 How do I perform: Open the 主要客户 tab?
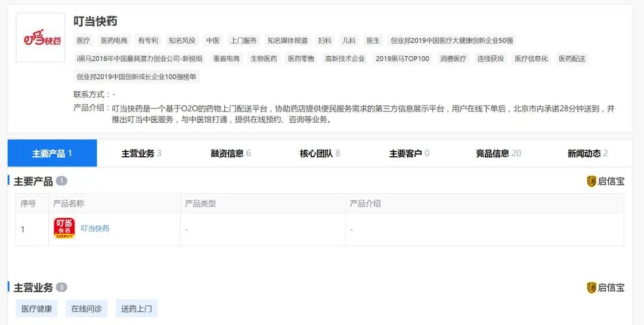coord(410,153)
